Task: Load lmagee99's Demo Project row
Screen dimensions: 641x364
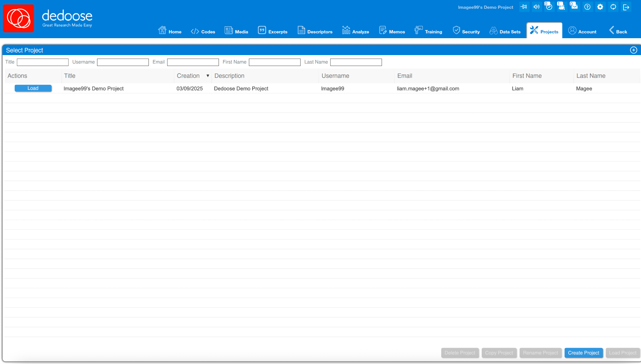Action: (33, 88)
